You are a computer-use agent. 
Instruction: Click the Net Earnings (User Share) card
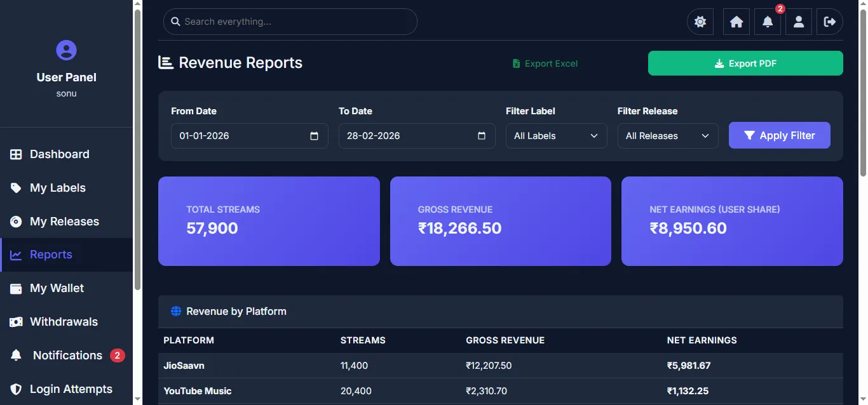tap(732, 221)
